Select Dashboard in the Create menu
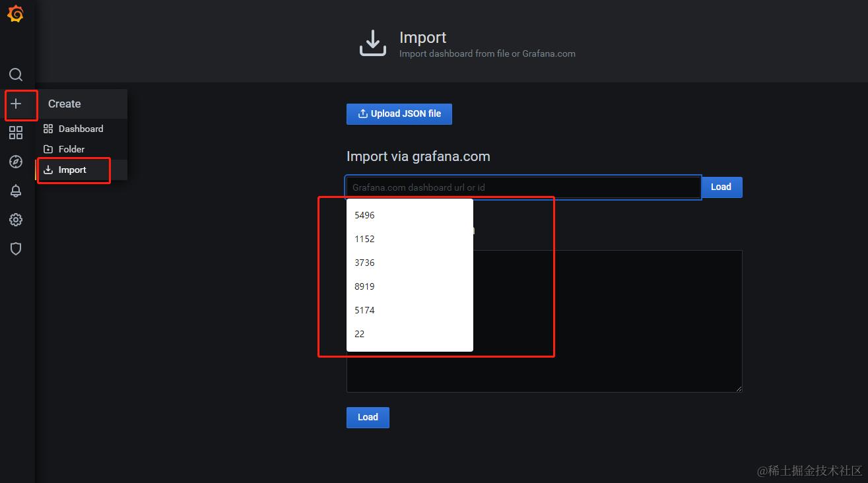Image resolution: width=868 pixels, height=483 pixels. click(x=81, y=129)
